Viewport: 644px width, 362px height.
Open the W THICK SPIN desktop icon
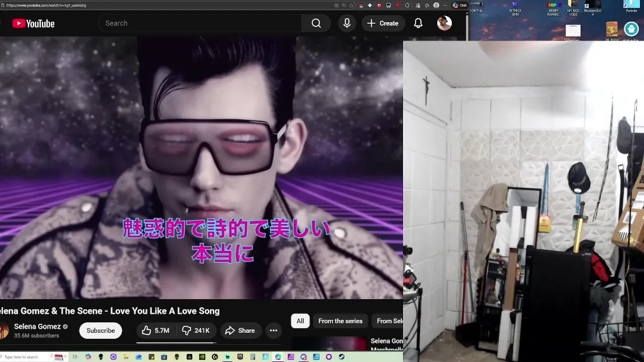coord(515,8)
